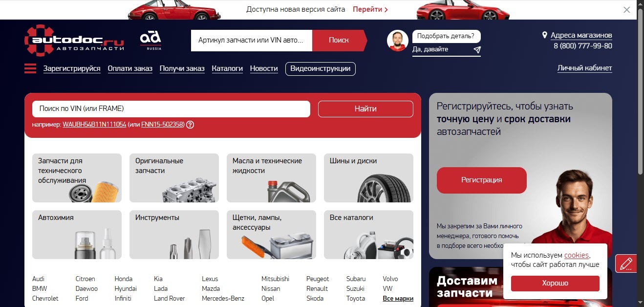Click the paper plane send icon

click(x=477, y=50)
